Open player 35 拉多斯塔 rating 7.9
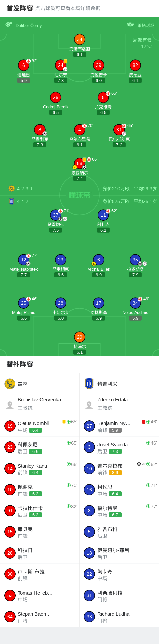This screenshot has width=159, height=644. pyautogui.click(x=135, y=275)
